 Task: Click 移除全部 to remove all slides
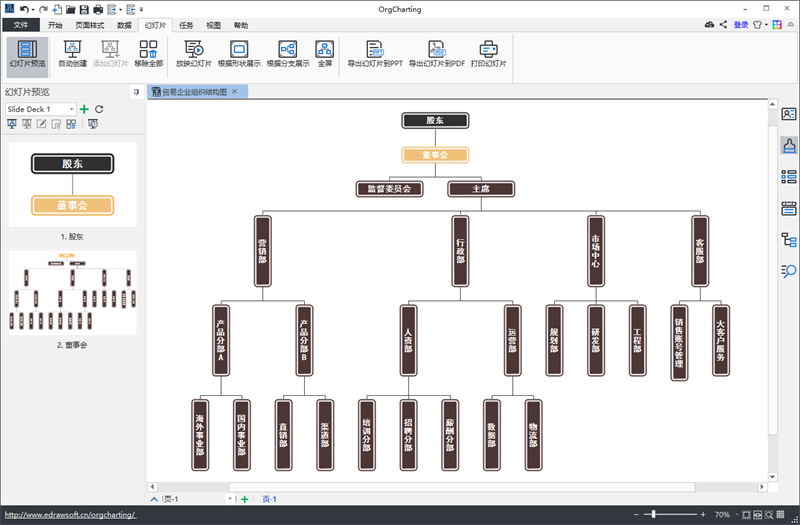coord(148,49)
